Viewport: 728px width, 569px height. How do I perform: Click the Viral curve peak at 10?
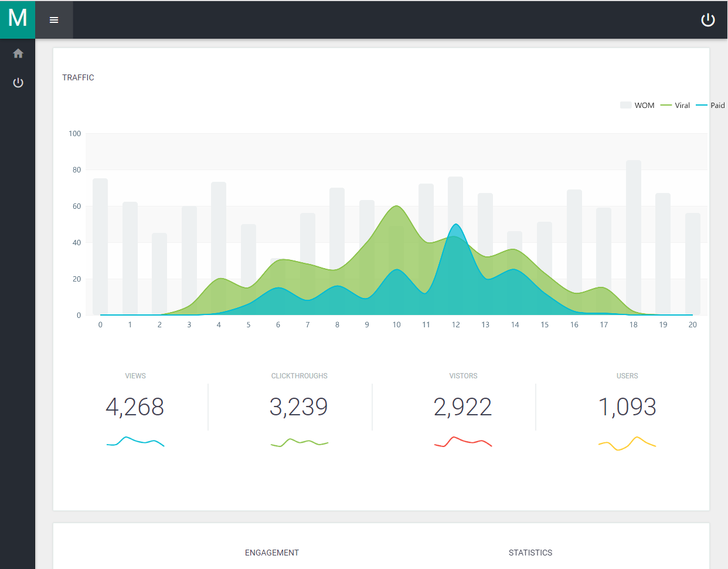pos(397,206)
